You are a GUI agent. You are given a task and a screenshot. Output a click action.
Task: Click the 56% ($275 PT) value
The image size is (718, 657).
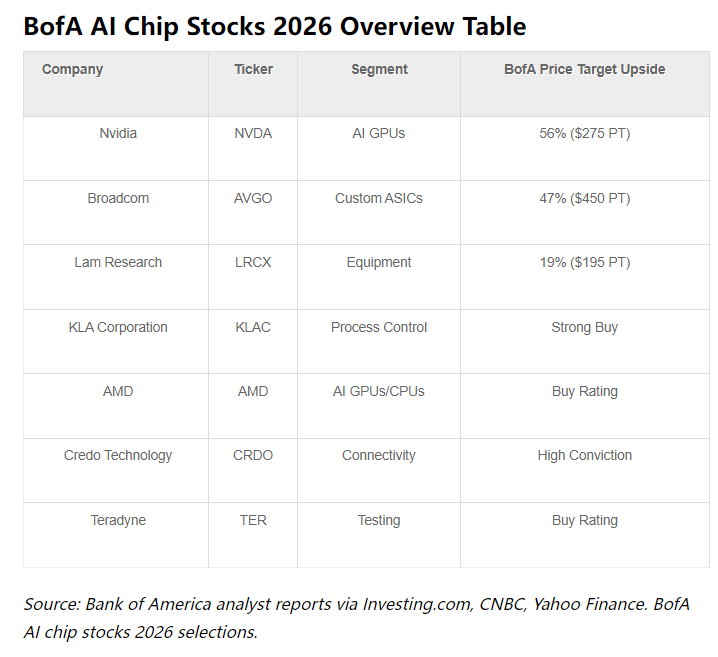[585, 133]
